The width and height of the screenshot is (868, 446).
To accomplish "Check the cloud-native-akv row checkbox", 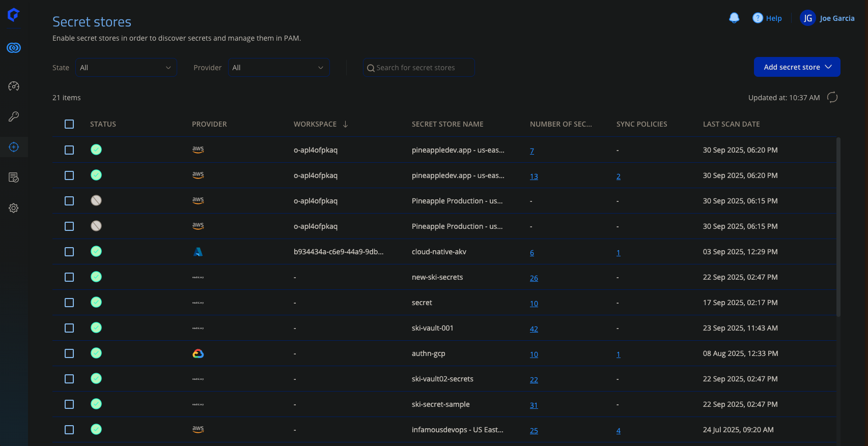I will 69,252.
